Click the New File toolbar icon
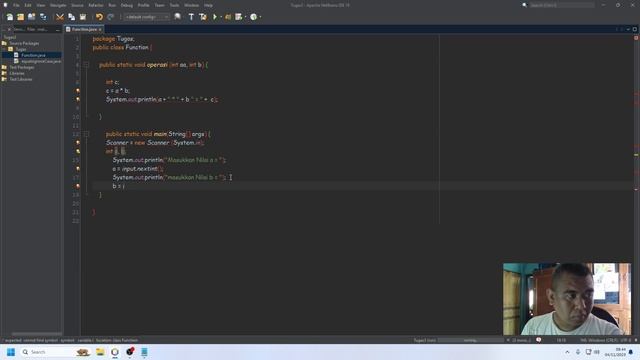 point(9,17)
